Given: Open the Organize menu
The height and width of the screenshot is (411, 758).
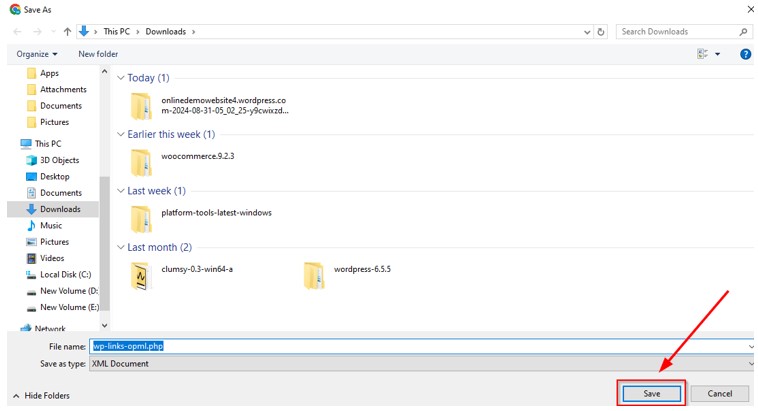Looking at the screenshot, I should click(37, 54).
